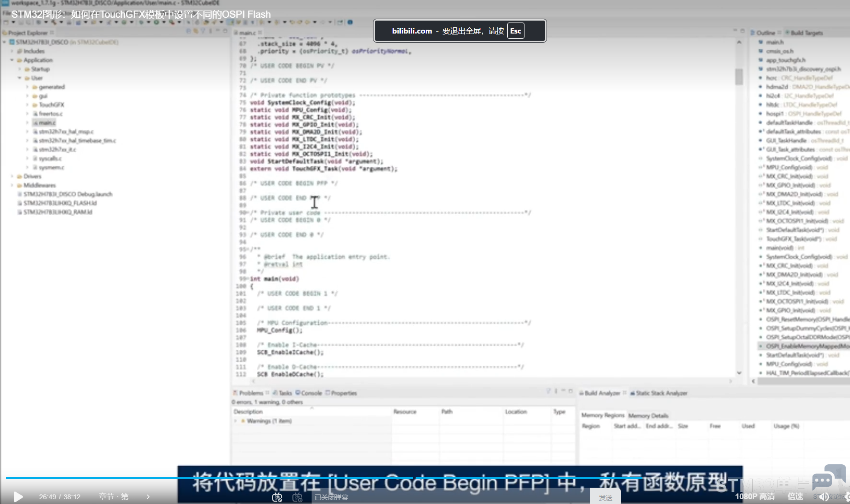Click the danmaku input field
850x504 pixels.
[451, 497]
